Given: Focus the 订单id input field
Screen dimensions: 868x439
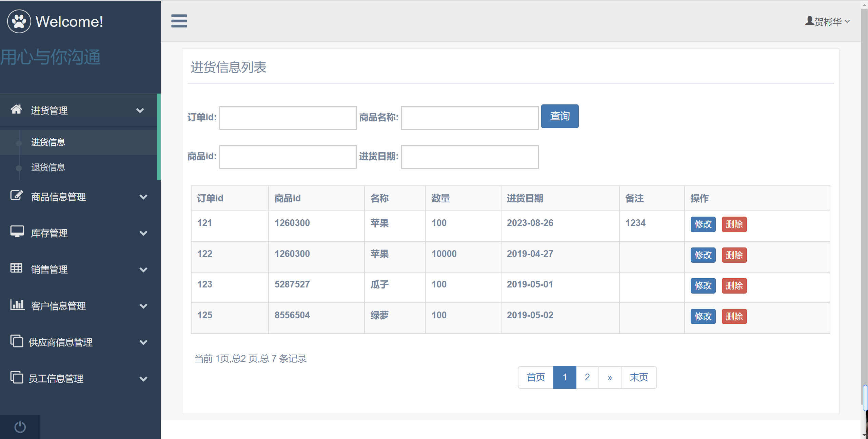Looking at the screenshot, I should (288, 118).
